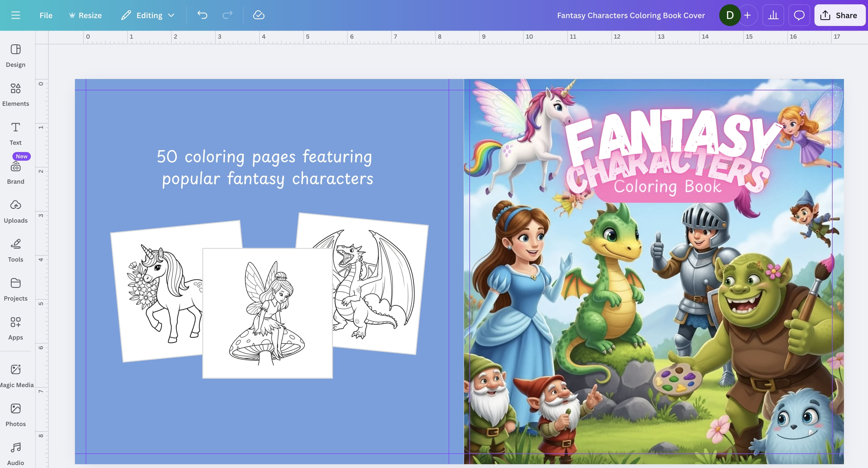Open the Magic Media app

coord(15,375)
